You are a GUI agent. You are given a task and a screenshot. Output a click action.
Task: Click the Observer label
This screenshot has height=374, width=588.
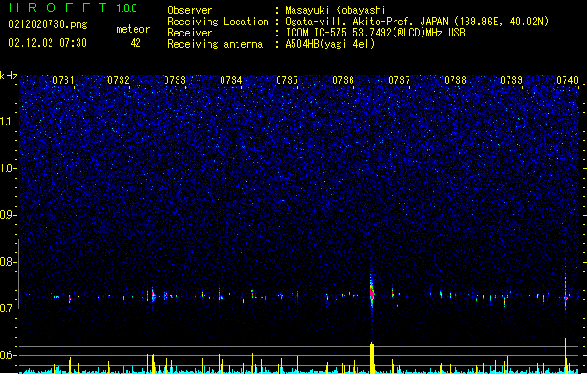tap(190, 10)
